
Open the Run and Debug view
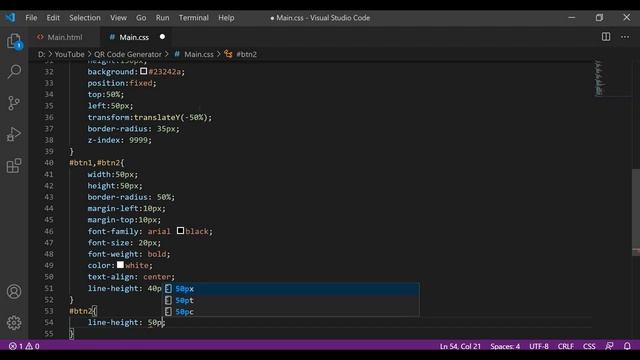click(14, 134)
